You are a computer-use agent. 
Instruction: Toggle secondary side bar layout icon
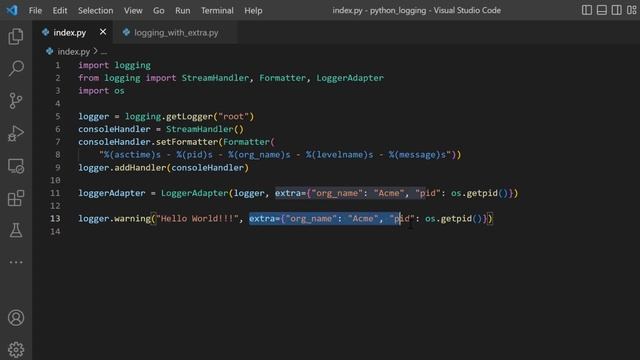[x=616, y=10]
